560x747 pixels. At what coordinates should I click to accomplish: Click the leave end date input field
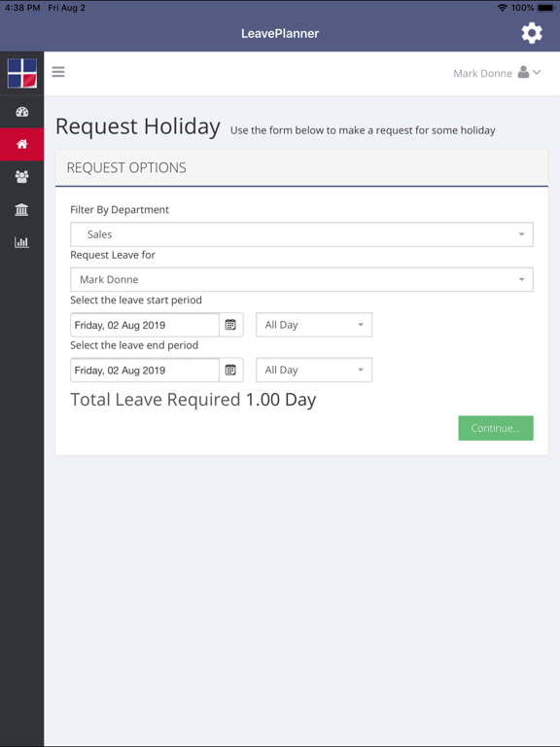click(x=145, y=371)
